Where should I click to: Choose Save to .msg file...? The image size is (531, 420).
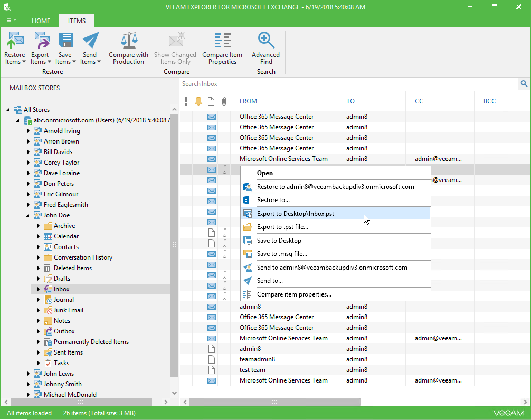(x=336, y=254)
